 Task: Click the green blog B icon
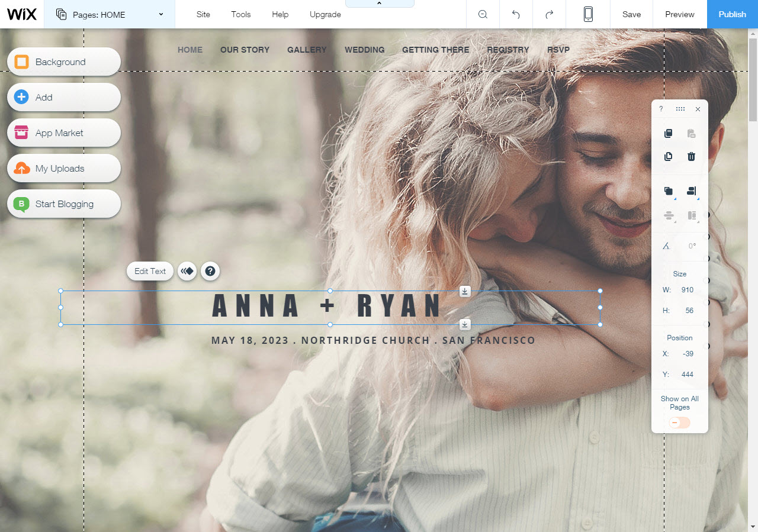click(21, 204)
